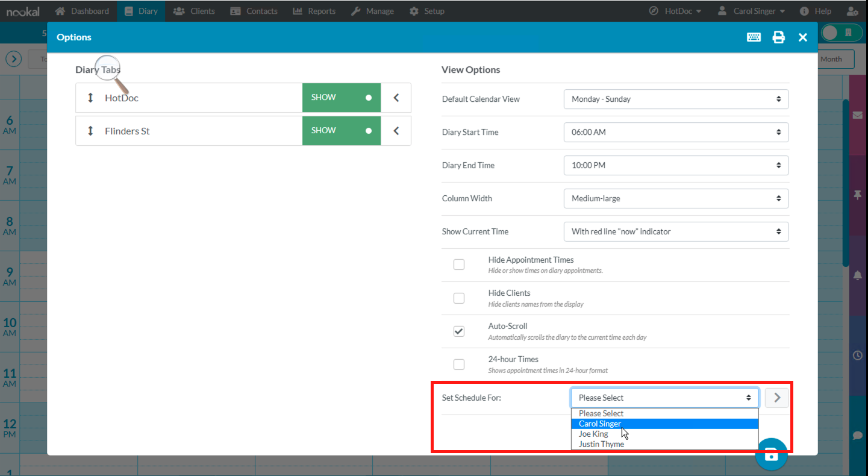Click circled arrow icon at diary top left

coord(14,59)
